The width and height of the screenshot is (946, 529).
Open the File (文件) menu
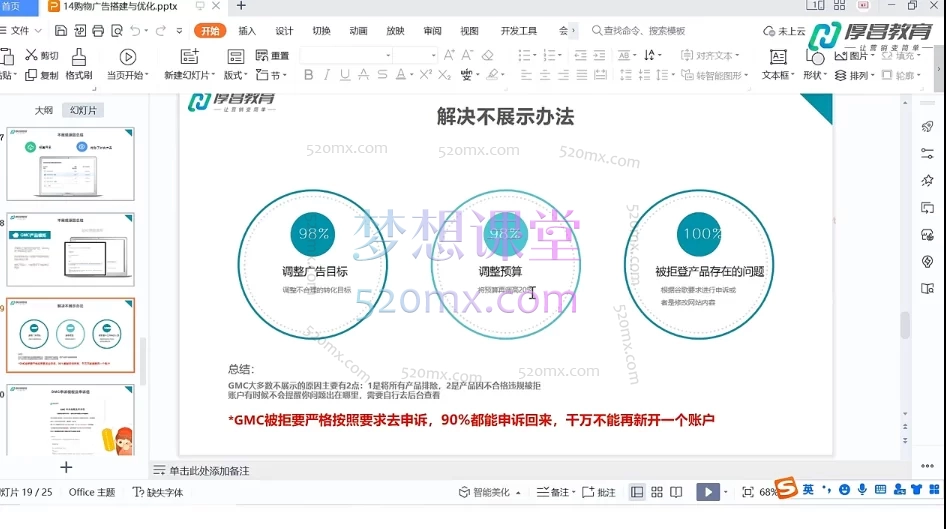coord(21,31)
